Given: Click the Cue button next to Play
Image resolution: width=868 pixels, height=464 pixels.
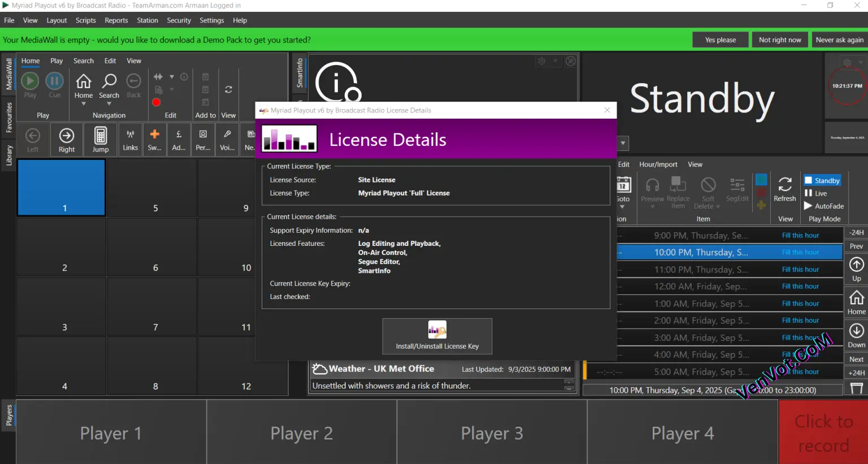Looking at the screenshot, I should (x=54, y=85).
